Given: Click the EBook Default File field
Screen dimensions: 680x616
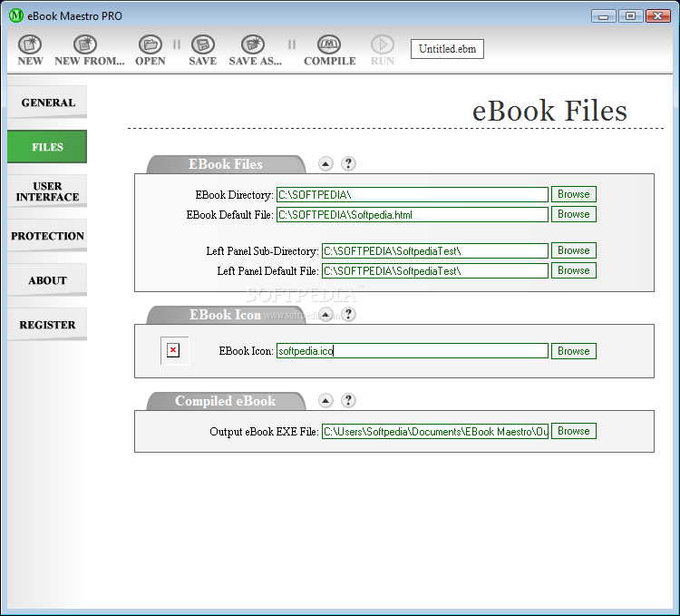Looking at the screenshot, I should pyautogui.click(x=413, y=214).
